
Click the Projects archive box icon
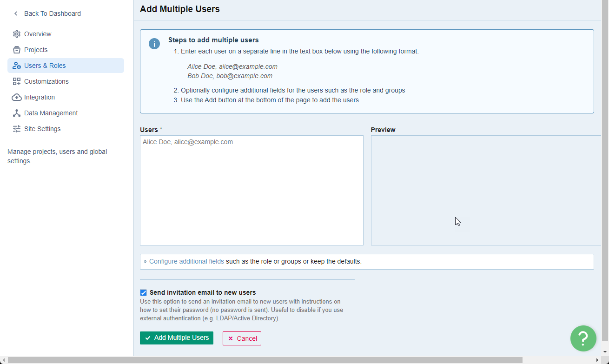click(17, 50)
